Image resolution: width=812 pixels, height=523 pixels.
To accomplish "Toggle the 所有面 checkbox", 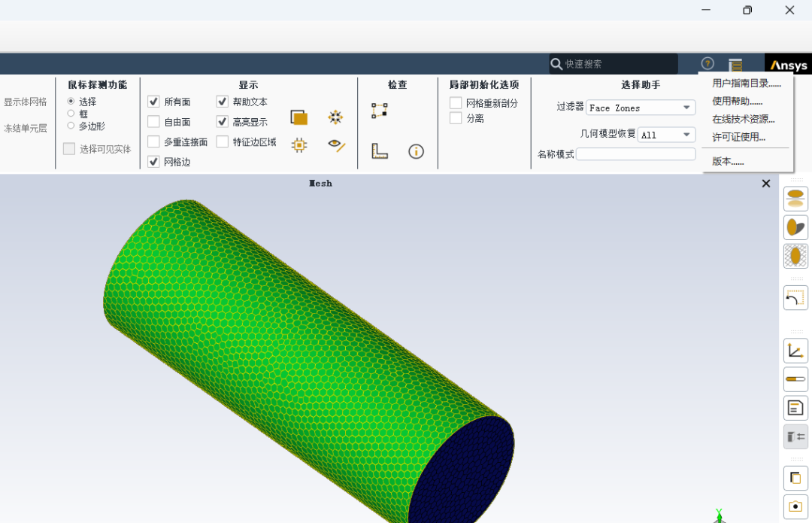I will point(153,102).
